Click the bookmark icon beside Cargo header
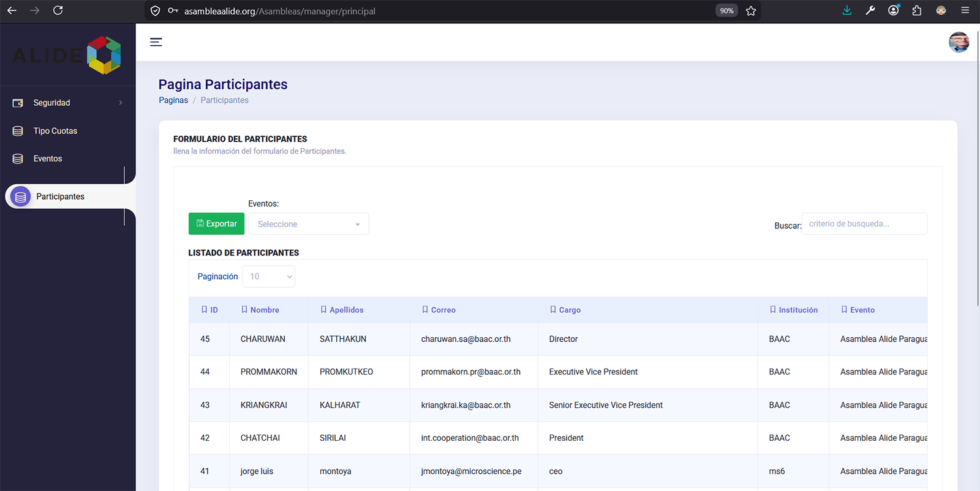This screenshot has width=980, height=491. (x=553, y=310)
